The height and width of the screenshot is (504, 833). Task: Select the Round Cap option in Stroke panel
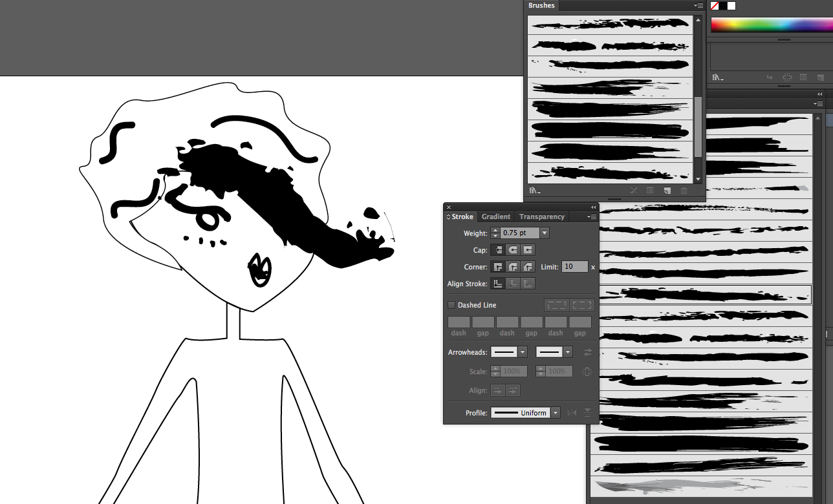[x=513, y=249]
